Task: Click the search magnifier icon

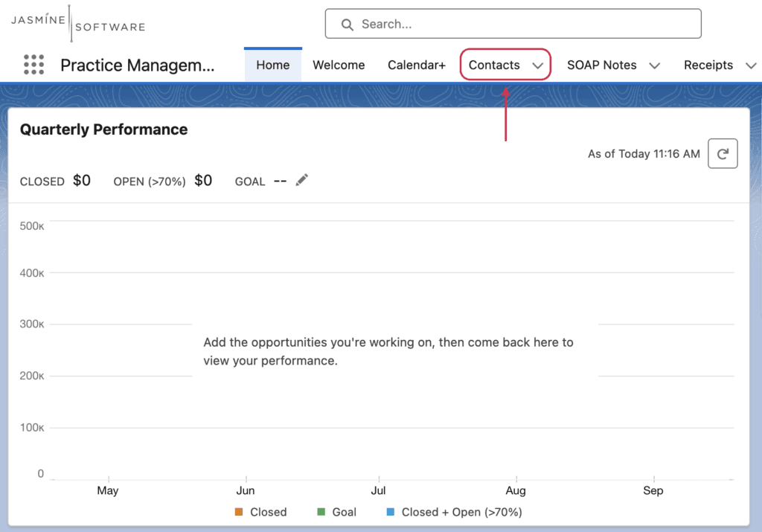Action: click(347, 25)
